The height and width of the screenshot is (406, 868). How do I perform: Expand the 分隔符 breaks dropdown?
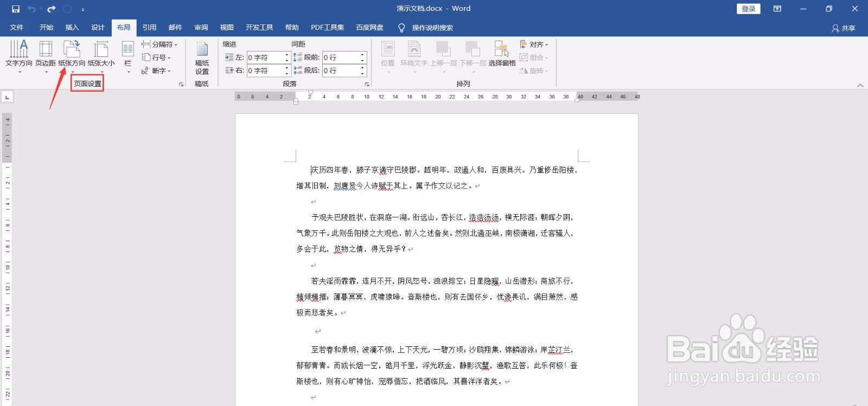point(159,44)
